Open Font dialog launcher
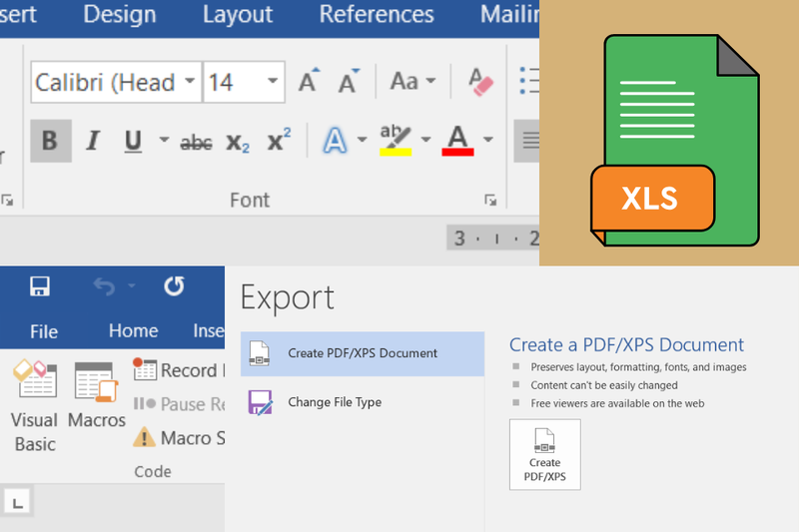This screenshot has width=799, height=532. (490, 200)
